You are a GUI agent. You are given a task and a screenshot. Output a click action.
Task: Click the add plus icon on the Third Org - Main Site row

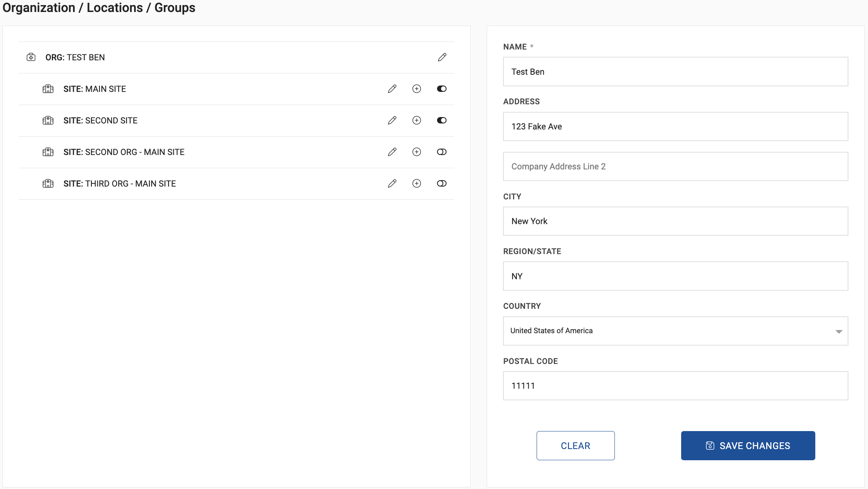(416, 183)
